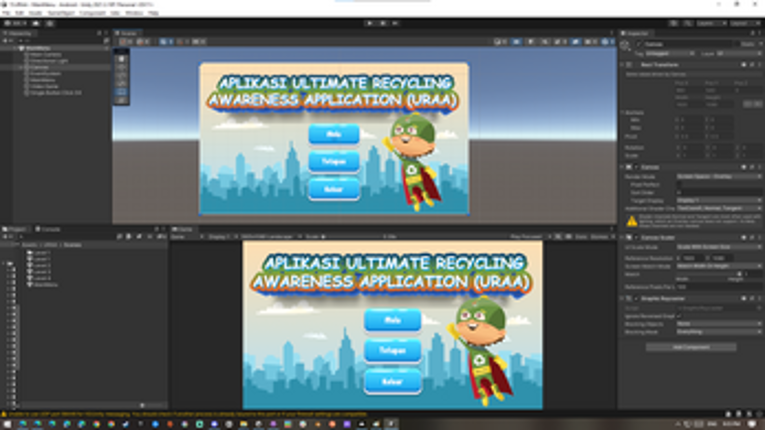765x430 pixels.
Task: Select the Canvas object in Hierarchy
Action: pyautogui.click(x=40, y=67)
